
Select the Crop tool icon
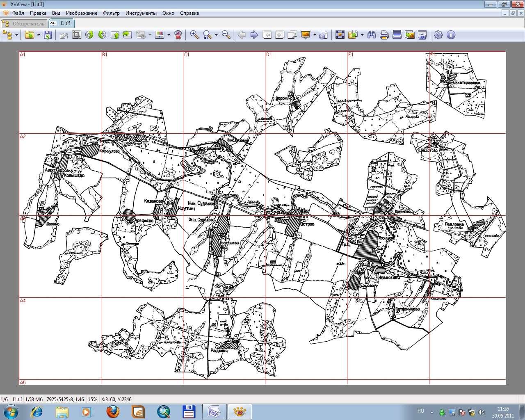click(x=76, y=35)
